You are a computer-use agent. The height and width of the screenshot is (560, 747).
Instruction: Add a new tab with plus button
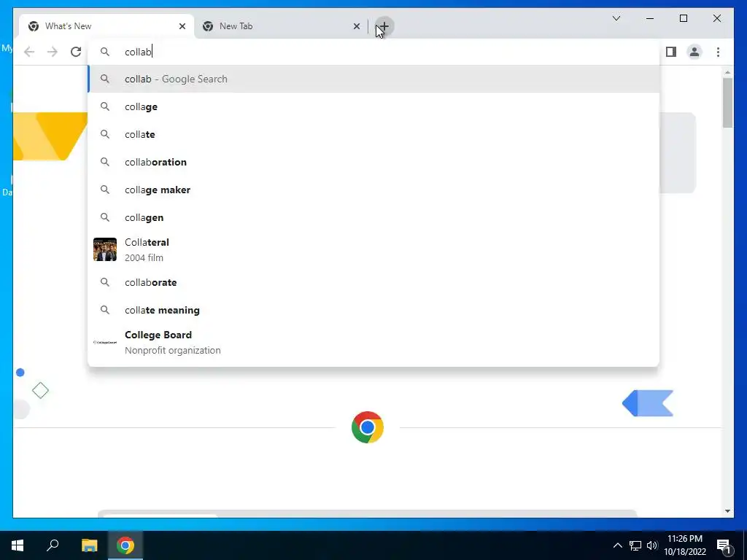coord(384,26)
